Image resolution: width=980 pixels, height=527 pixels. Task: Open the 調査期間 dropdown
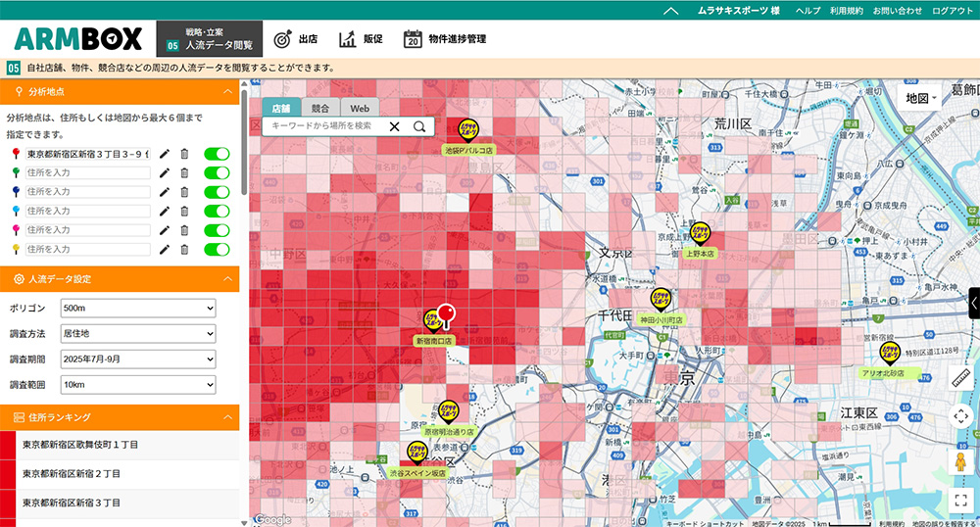(137, 359)
